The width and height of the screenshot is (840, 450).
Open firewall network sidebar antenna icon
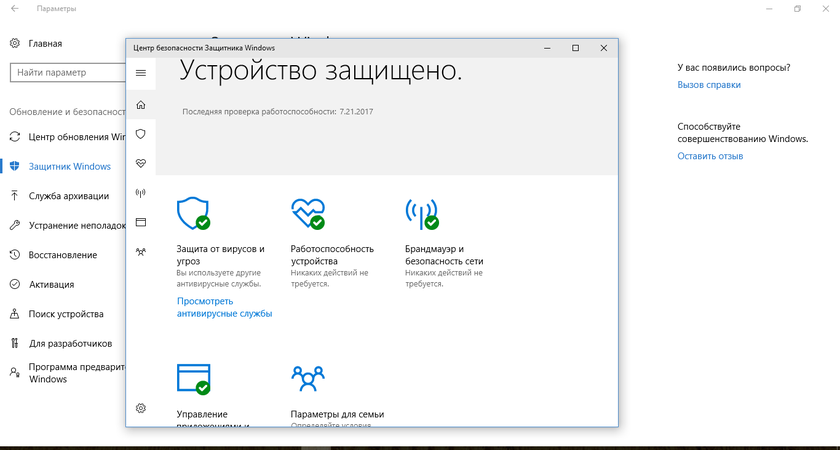click(141, 192)
